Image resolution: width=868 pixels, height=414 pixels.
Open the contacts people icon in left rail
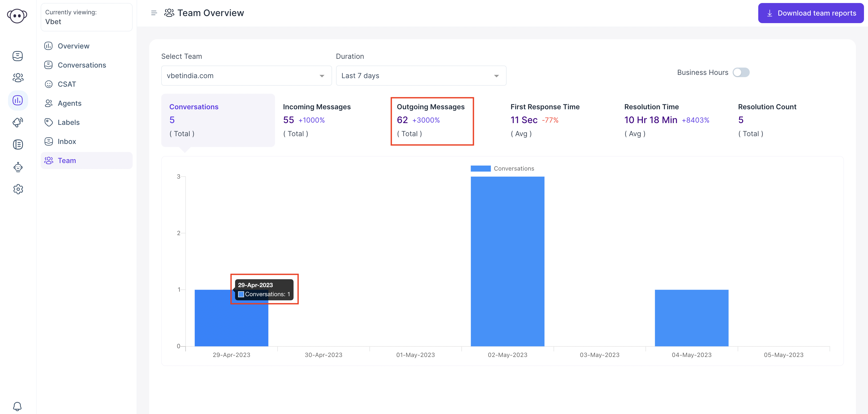[18, 78]
